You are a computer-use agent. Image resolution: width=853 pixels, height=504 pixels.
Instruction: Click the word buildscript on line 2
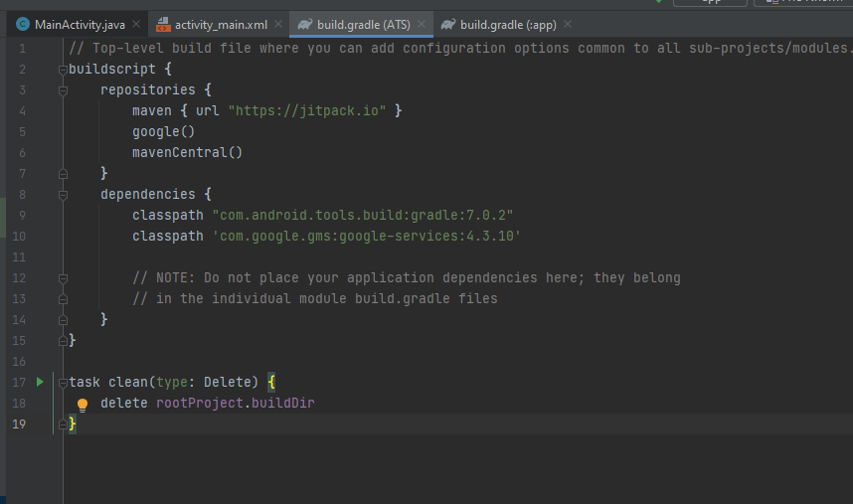pos(112,69)
